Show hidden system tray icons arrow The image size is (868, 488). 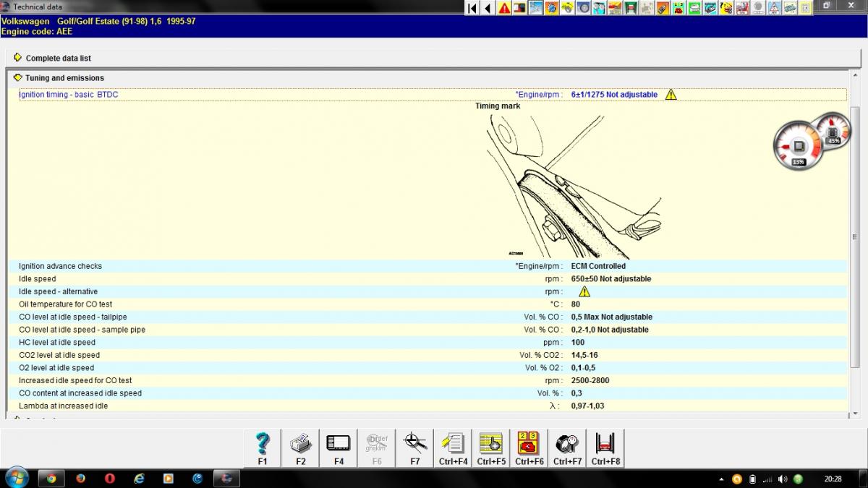(722, 479)
